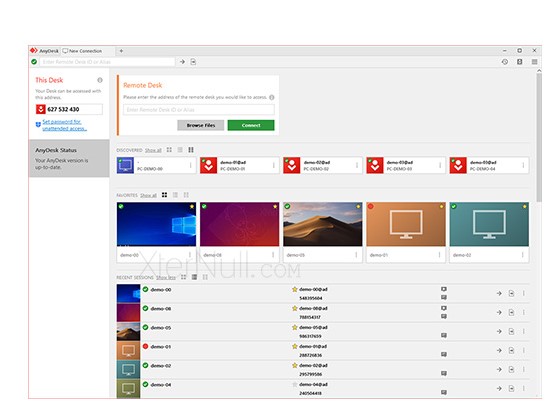Open options menu on PC-DEMO-04 discovered card
The image size is (559, 420).
point(523,165)
